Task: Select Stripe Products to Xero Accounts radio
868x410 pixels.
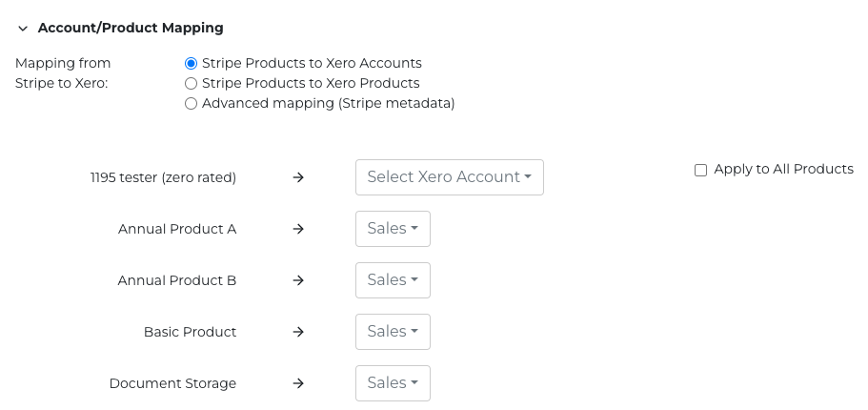Action: pyautogui.click(x=192, y=63)
